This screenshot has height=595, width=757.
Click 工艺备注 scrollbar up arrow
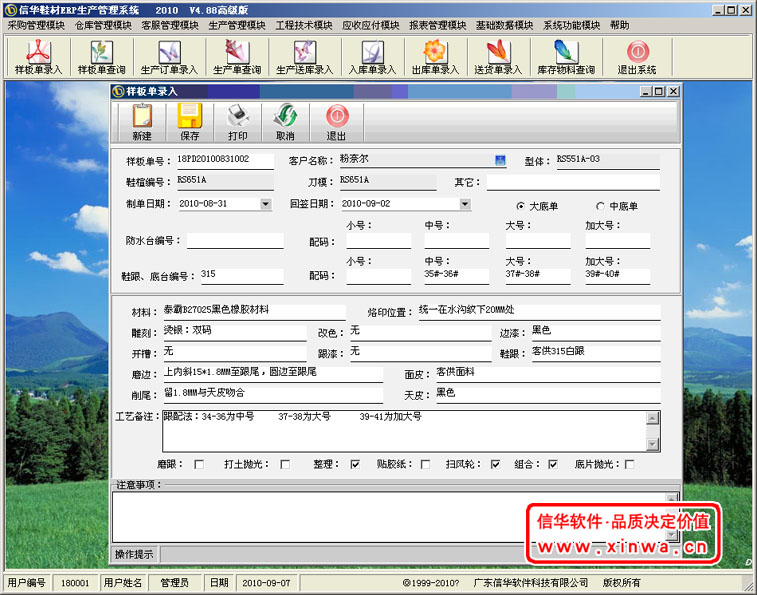tap(653, 418)
